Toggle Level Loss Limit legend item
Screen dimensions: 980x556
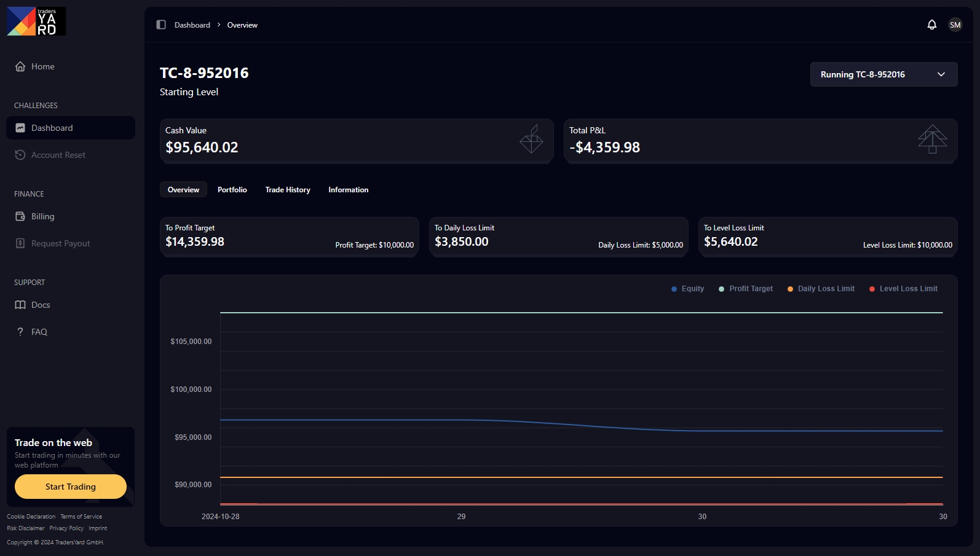click(x=903, y=289)
